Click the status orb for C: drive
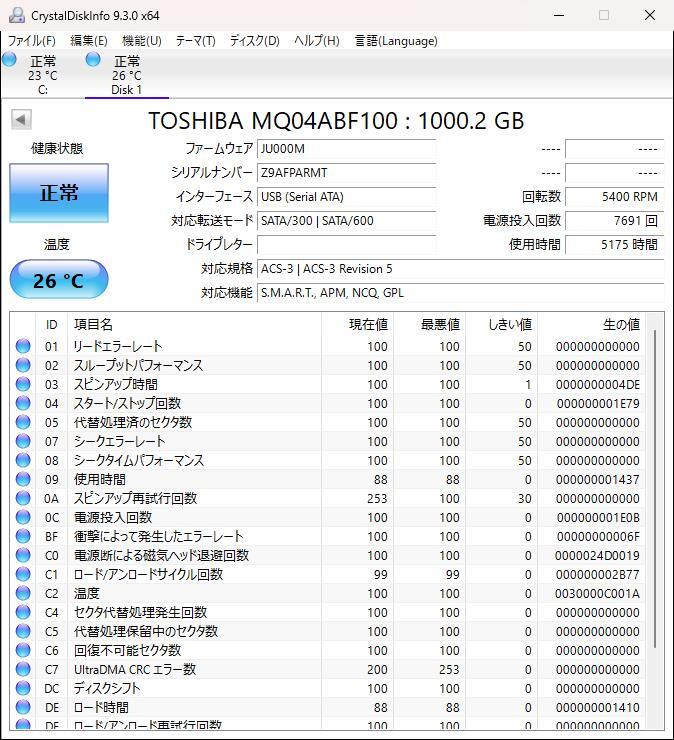Viewport: 674px width, 740px height. click(x=10, y=60)
